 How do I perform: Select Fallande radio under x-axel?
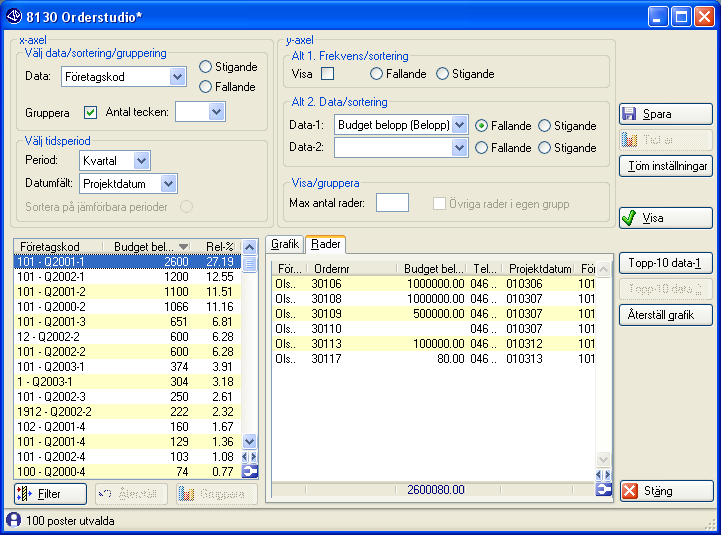[x=205, y=86]
